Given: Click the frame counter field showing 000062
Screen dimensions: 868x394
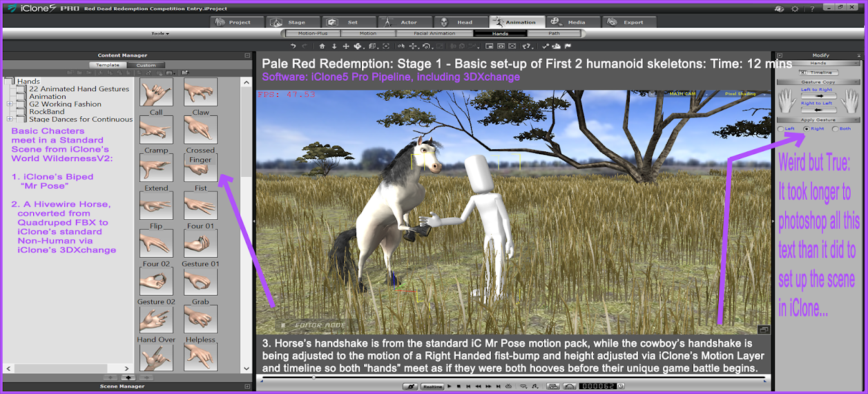Looking at the screenshot, I should [x=597, y=386].
